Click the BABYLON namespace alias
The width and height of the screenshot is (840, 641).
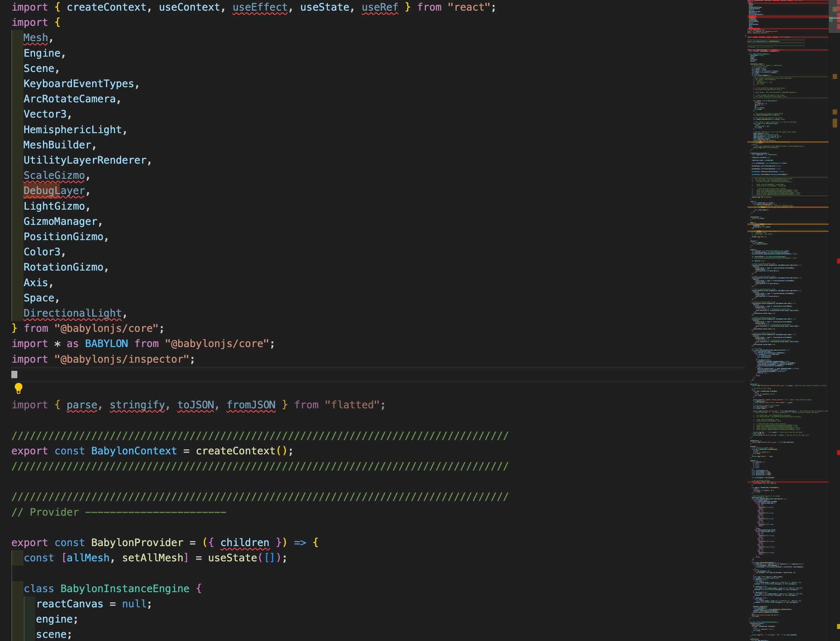click(106, 344)
